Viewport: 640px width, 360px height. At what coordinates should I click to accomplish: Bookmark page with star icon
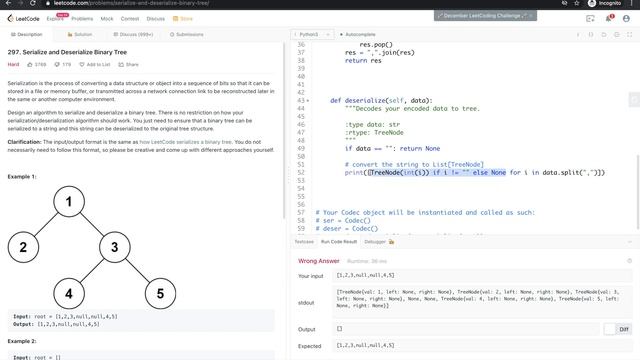click(577, 3)
